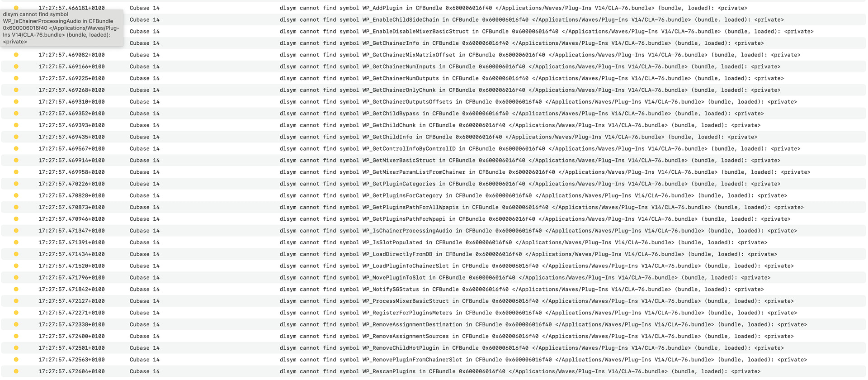
Task: Click timestamp 17:27:57.470828+0100
Action: 71,195
